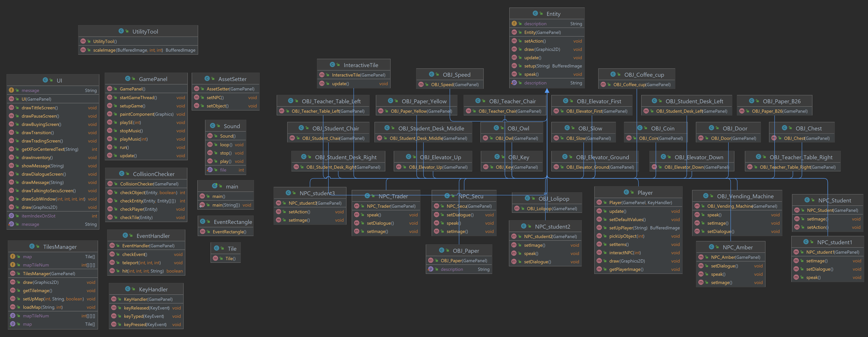Click the class icon next to Entity
Screen dimensions: 868x337
pos(535,14)
